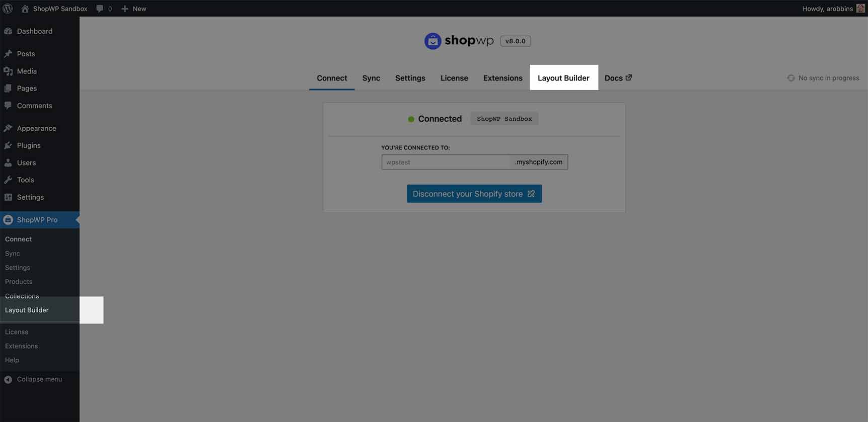Click the disconnect unlink icon on button
The width and height of the screenshot is (868, 422).
[x=531, y=194]
